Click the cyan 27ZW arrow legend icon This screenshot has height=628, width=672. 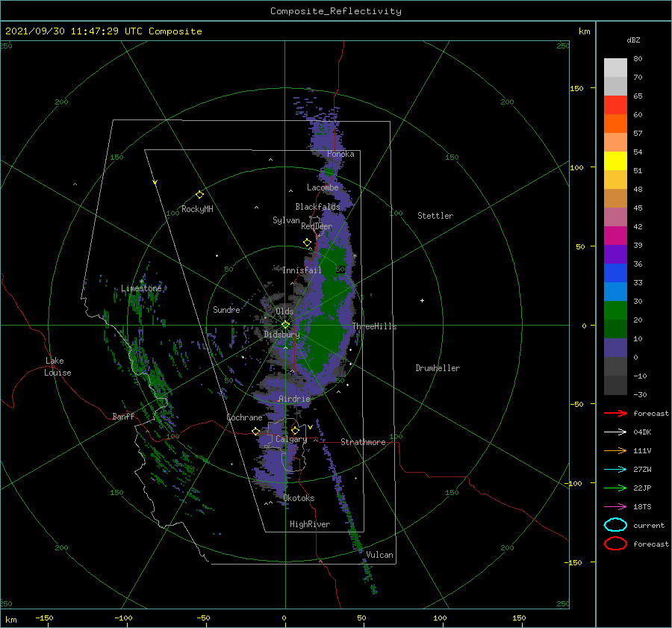tap(615, 470)
